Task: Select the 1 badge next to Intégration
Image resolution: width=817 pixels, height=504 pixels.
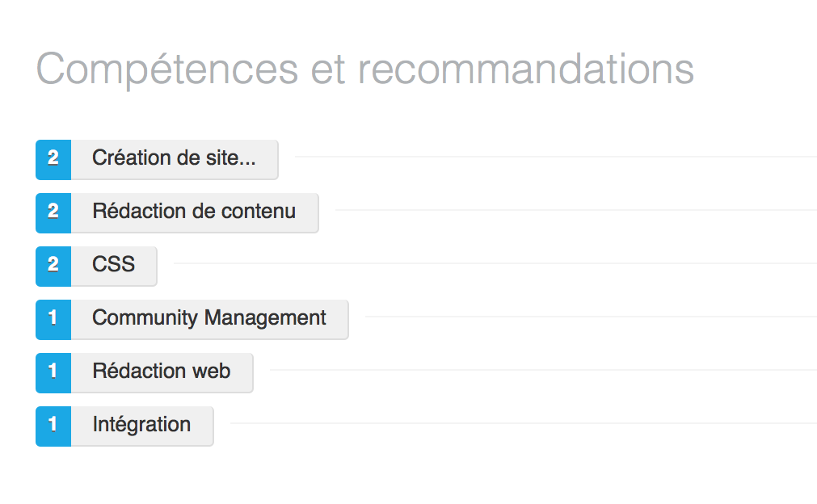Action: (x=53, y=426)
